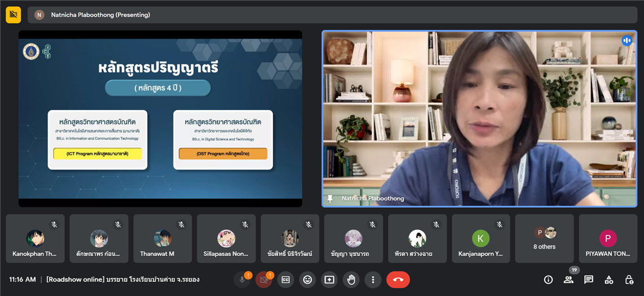Image resolution: width=644 pixels, height=296 pixels.
Task: Click the yellow icon at top-left corner
Action: 14,15
